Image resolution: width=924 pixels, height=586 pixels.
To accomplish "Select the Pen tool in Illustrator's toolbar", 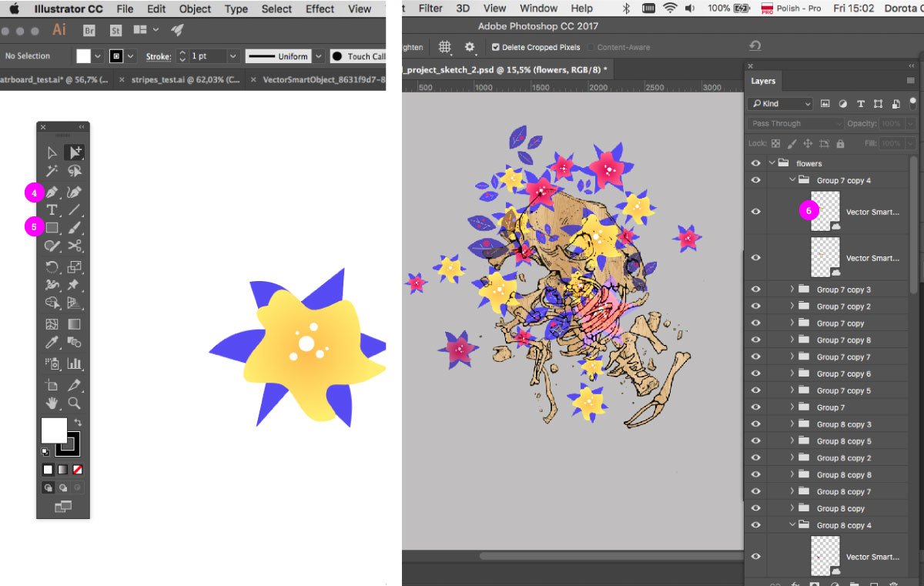I will point(52,192).
